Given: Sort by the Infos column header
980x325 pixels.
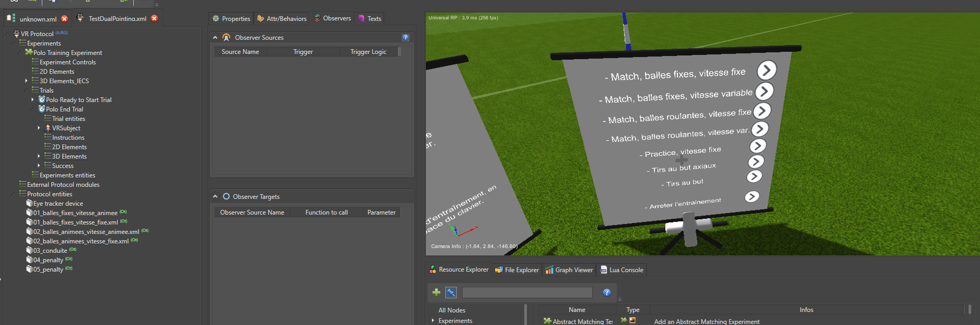Looking at the screenshot, I should [806, 310].
